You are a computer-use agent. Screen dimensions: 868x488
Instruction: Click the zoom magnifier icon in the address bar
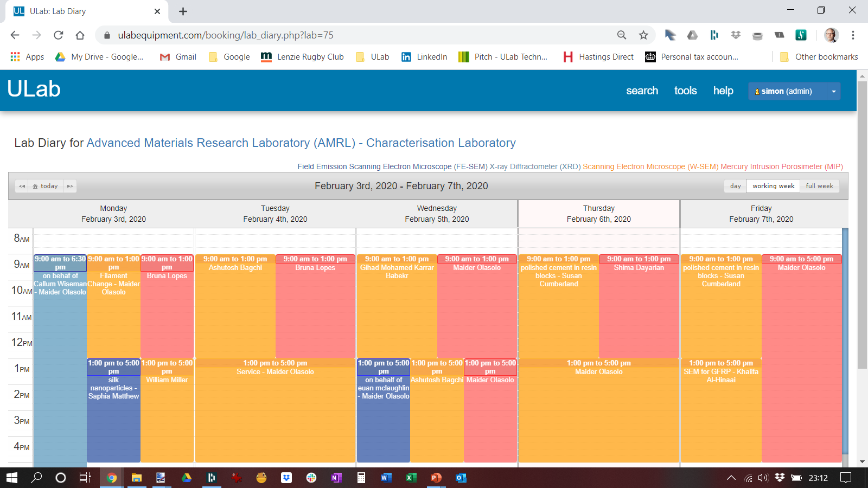point(621,35)
